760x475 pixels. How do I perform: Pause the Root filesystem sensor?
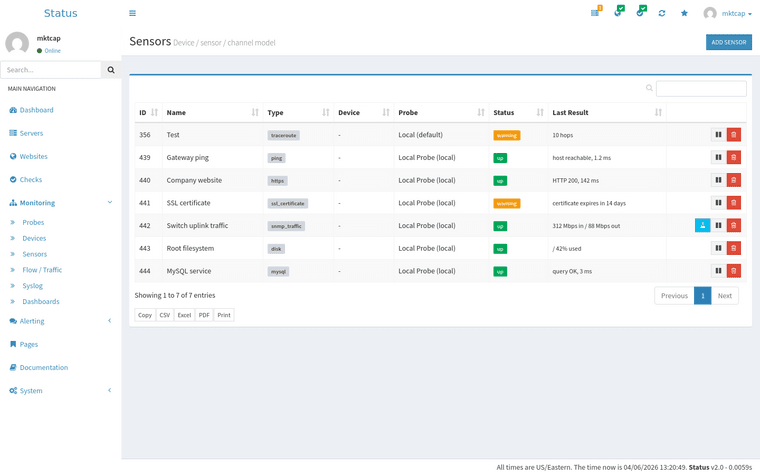718,248
